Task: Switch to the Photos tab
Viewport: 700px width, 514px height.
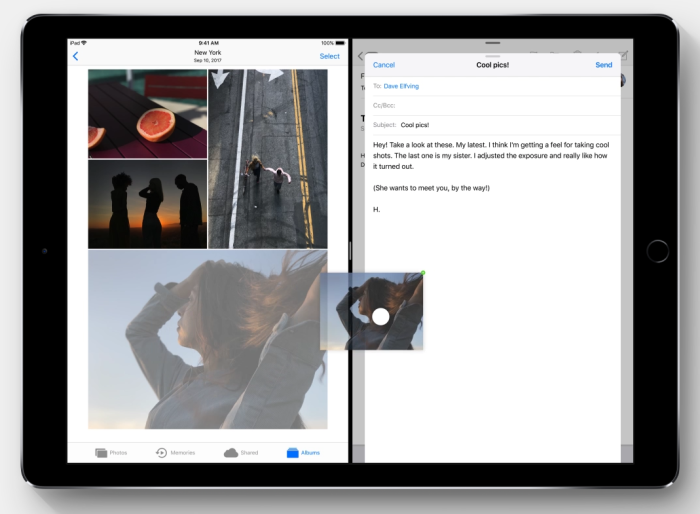Action: tap(111, 453)
